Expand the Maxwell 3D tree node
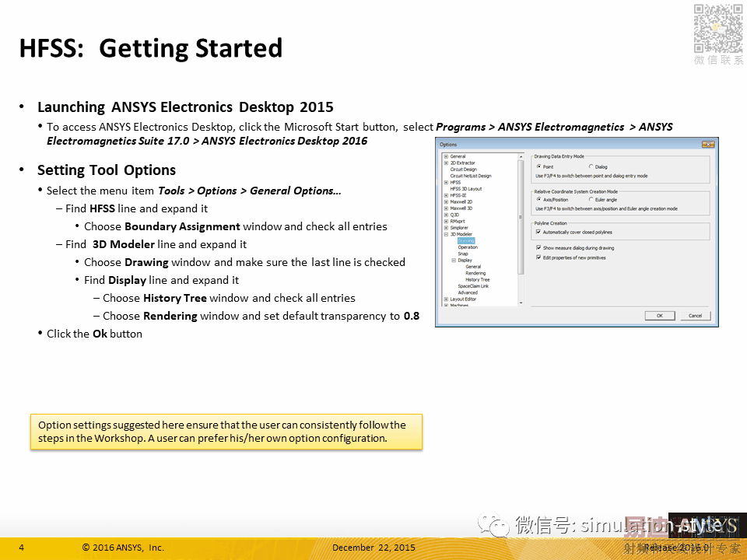 tap(446, 208)
